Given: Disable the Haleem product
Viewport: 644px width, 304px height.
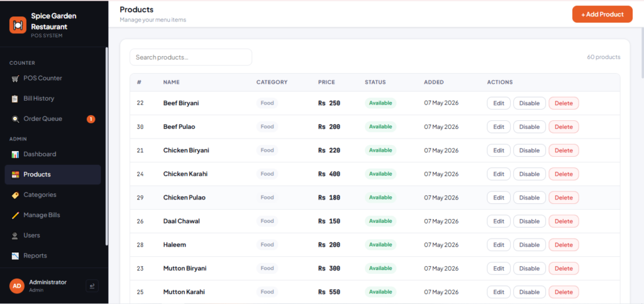Looking at the screenshot, I should 530,245.
